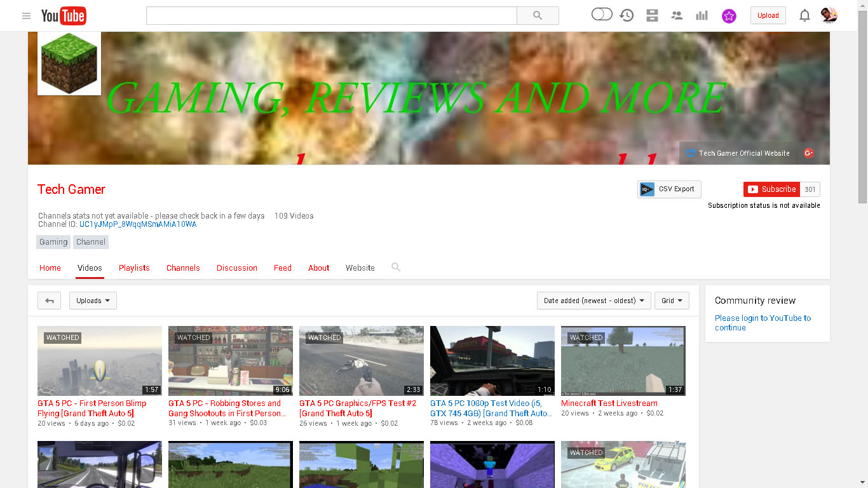
Task: Open your account avatar picture
Action: pyautogui.click(x=829, y=15)
